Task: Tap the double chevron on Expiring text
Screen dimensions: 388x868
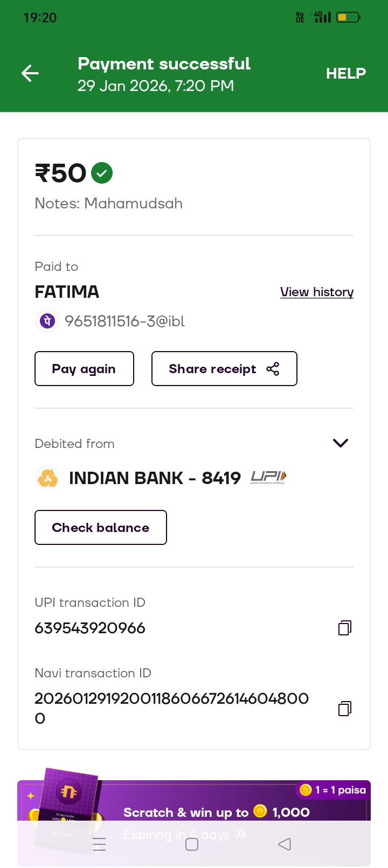Action: [241, 834]
